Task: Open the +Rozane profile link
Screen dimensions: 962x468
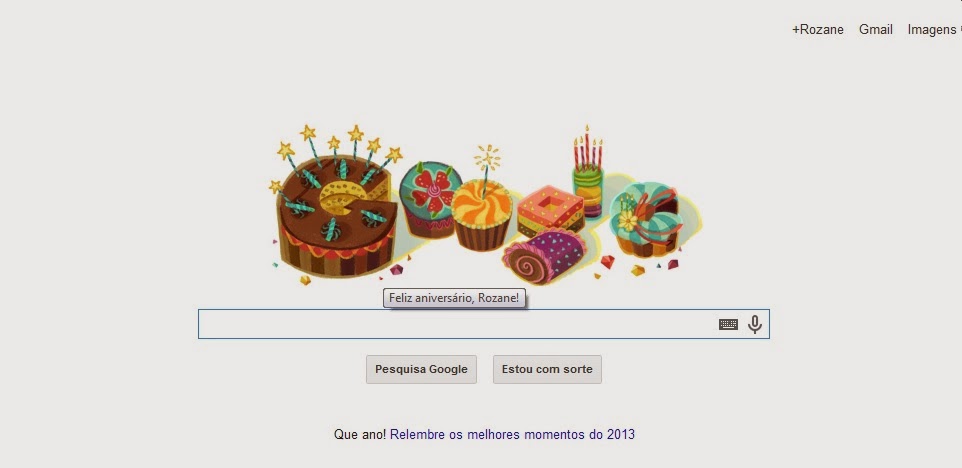Action: [817, 29]
